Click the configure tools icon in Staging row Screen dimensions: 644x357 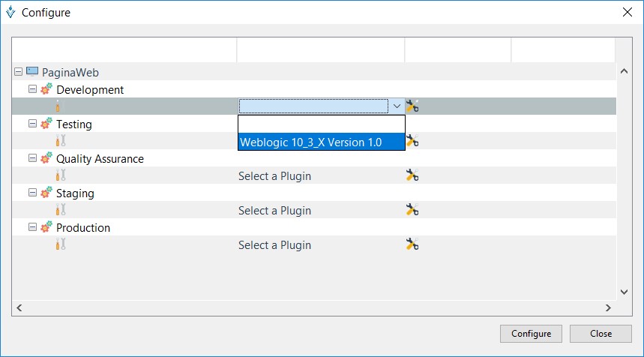point(412,209)
